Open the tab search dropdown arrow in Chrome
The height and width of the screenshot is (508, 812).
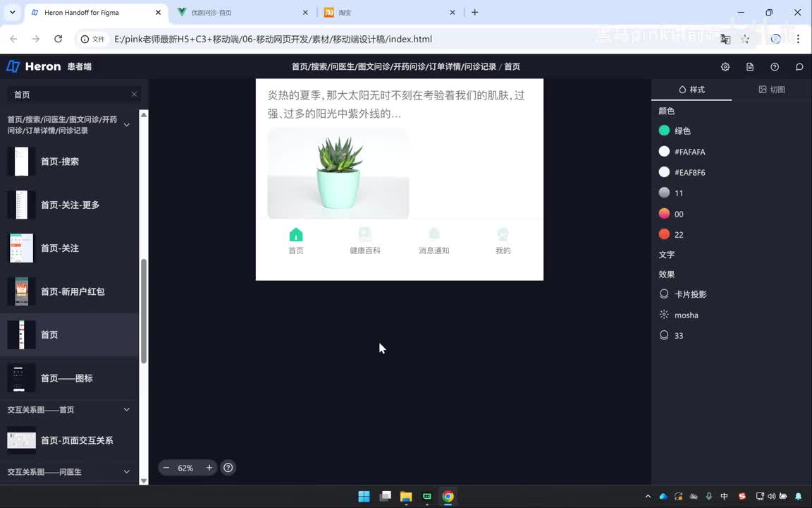point(13,12)
